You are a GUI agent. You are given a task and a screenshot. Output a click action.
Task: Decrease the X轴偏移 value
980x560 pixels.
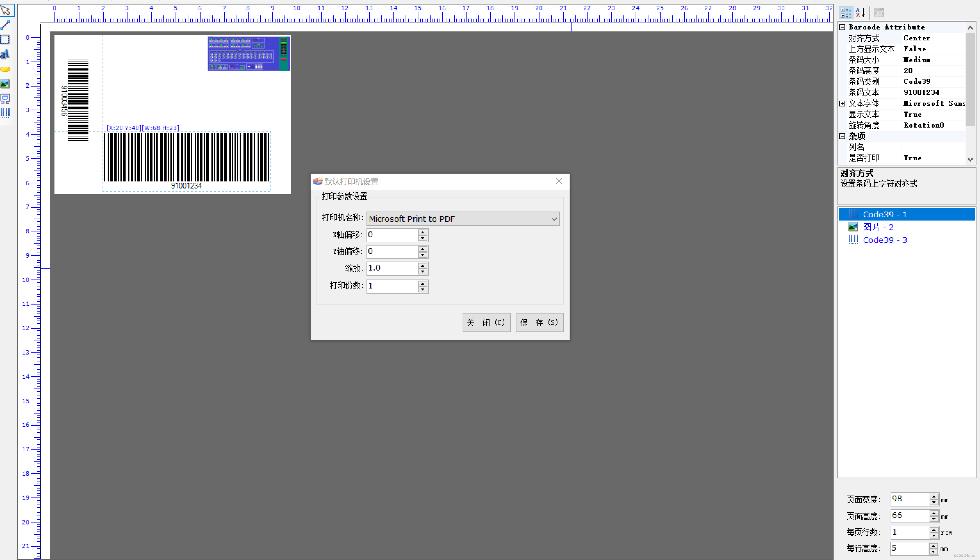point(423,238)
